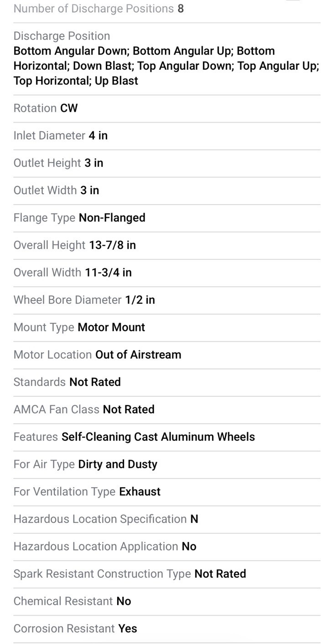Click For Ventilation Type Exhaust row

(x=167, y=492)
